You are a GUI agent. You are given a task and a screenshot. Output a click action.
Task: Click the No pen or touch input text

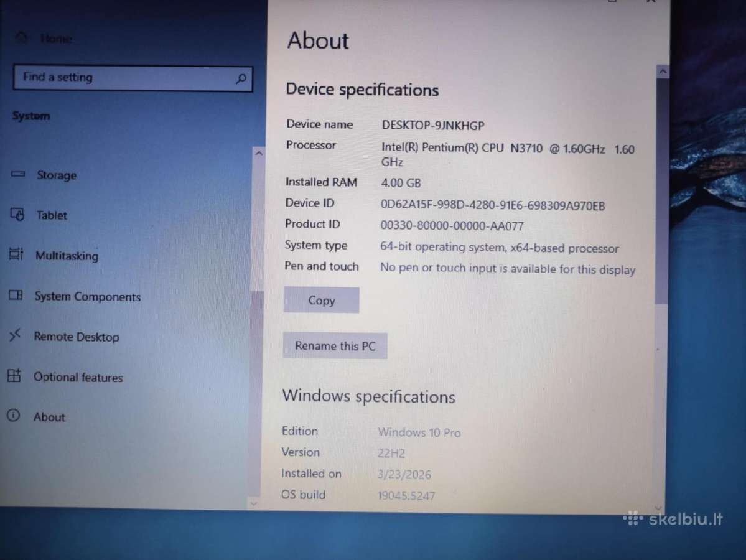click(x=508, y=268)
